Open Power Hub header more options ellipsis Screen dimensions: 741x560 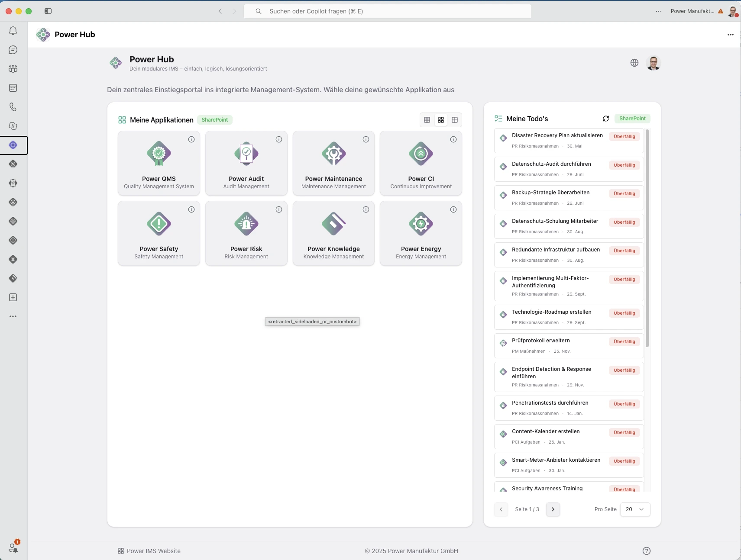[731, 35]
